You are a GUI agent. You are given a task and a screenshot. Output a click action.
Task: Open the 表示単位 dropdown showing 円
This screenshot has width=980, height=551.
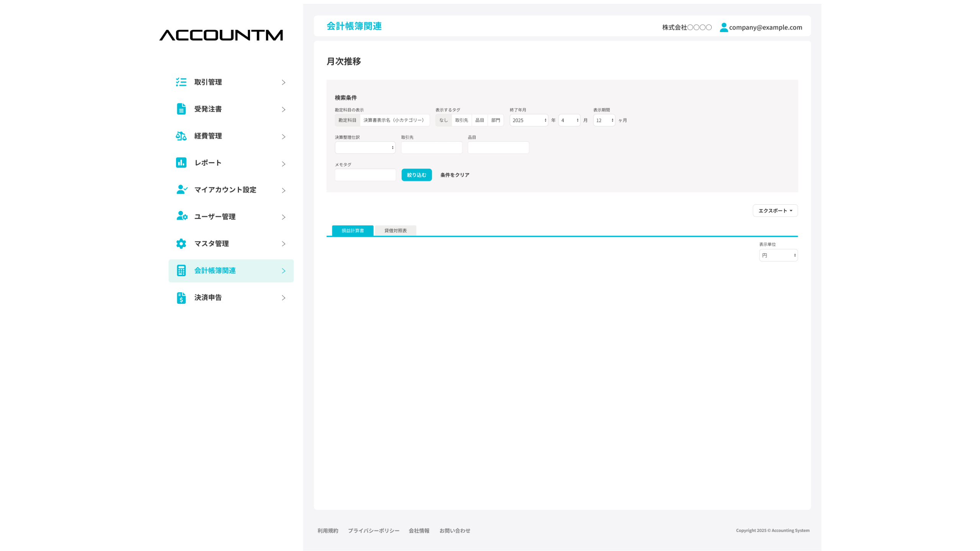point(778,255)
